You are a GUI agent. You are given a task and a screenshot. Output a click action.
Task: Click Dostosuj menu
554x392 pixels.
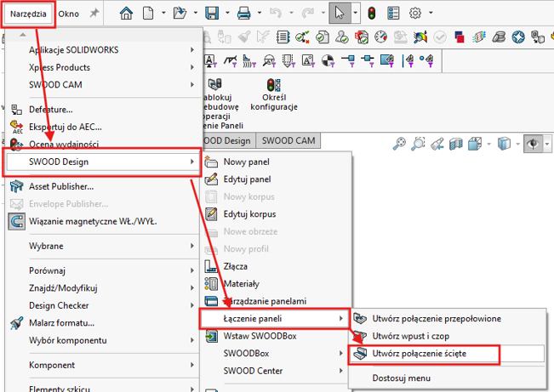pos(402,378)
